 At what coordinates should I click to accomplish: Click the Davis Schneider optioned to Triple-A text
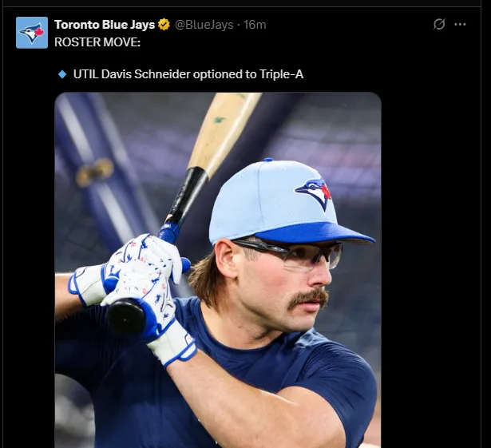[188, 74]
